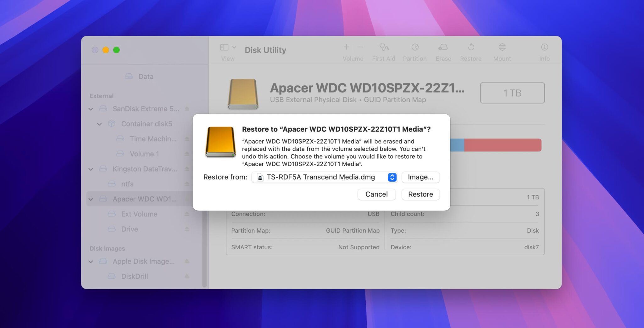Eject the DiskDrill volume

187,276
